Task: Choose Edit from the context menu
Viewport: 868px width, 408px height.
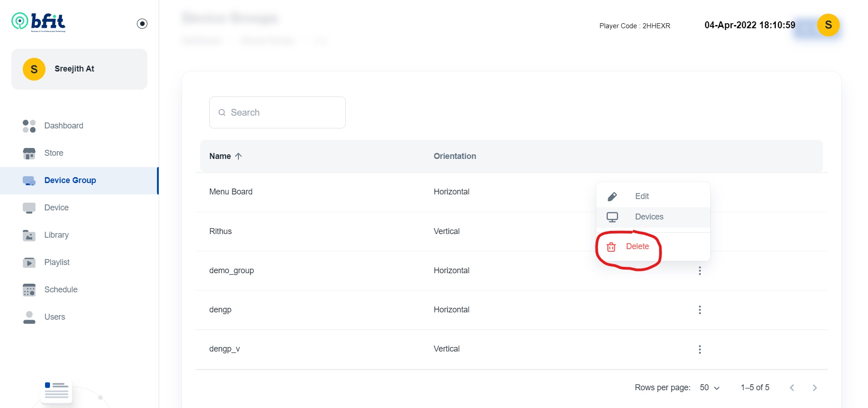Action: click(653, 196)
